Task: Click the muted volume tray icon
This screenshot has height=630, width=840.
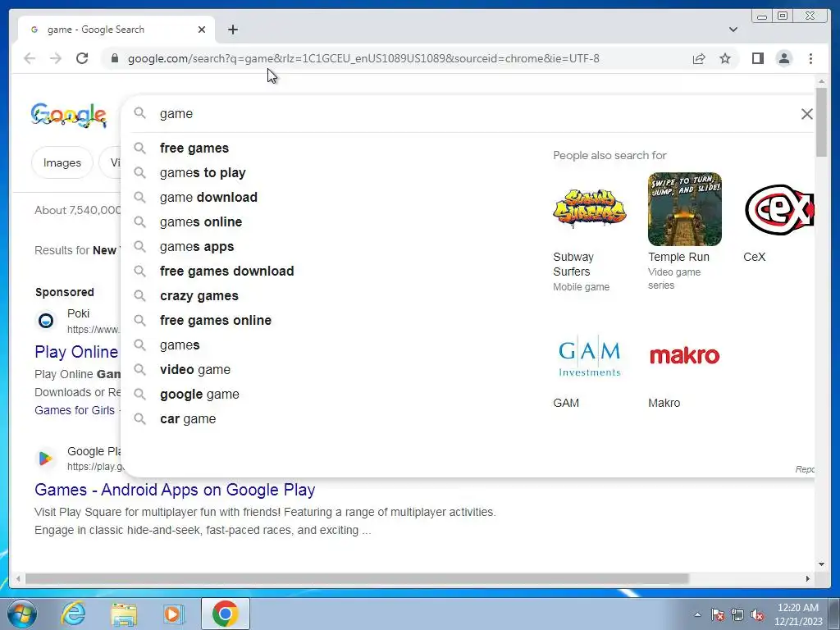Action: coord(757,614)
